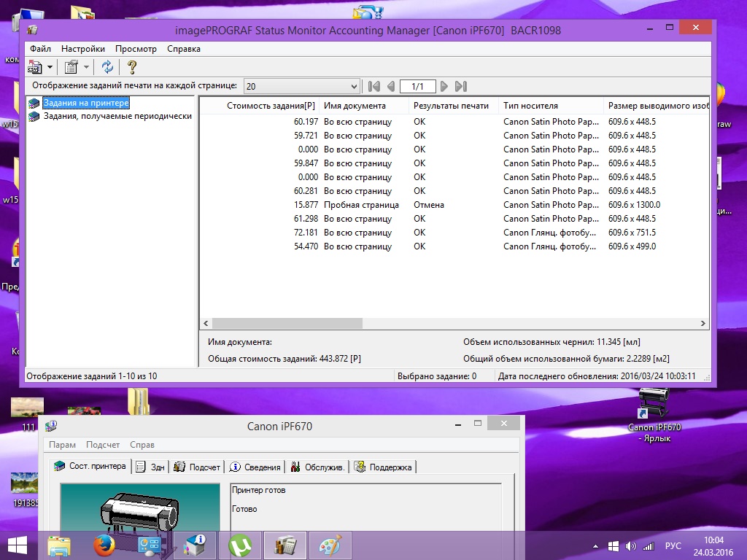Go to next page of jobs
747x560 pixels.
(444, 86)
